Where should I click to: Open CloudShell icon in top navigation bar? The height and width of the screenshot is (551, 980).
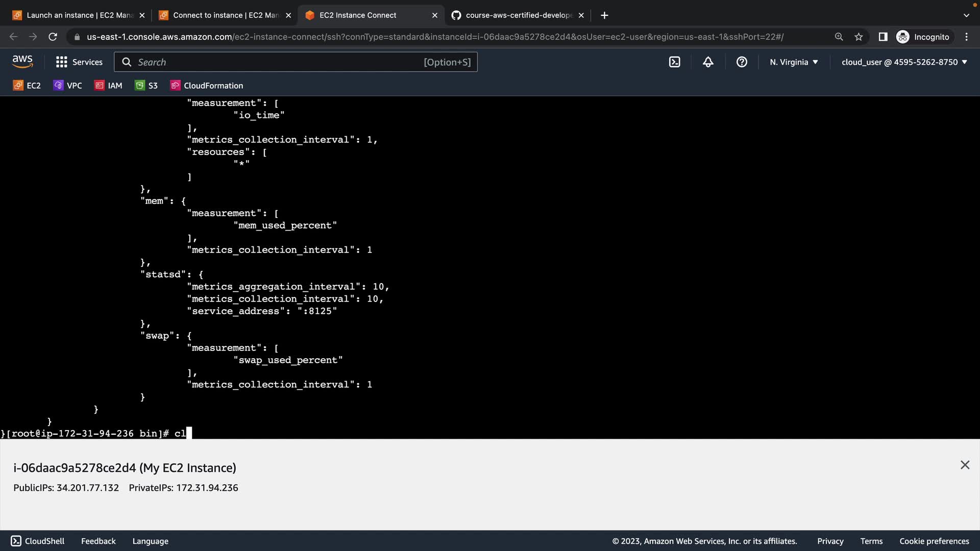point(674,62)
